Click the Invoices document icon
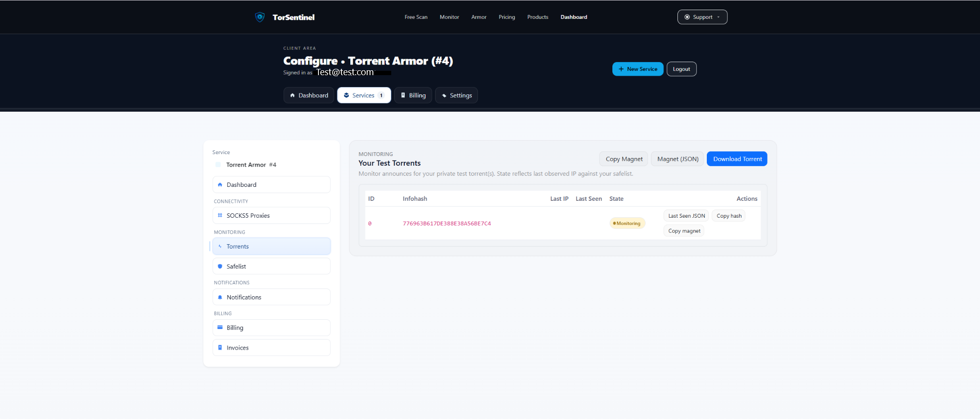This screenshot has width=980, height=419. coord(220,348)
